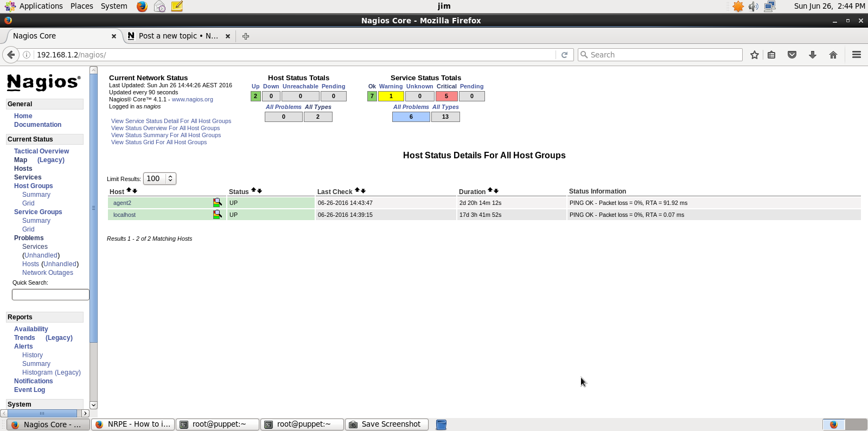Click the yellow Warning services count box
Screen dimensions: 868x431
tap(391, 96)
